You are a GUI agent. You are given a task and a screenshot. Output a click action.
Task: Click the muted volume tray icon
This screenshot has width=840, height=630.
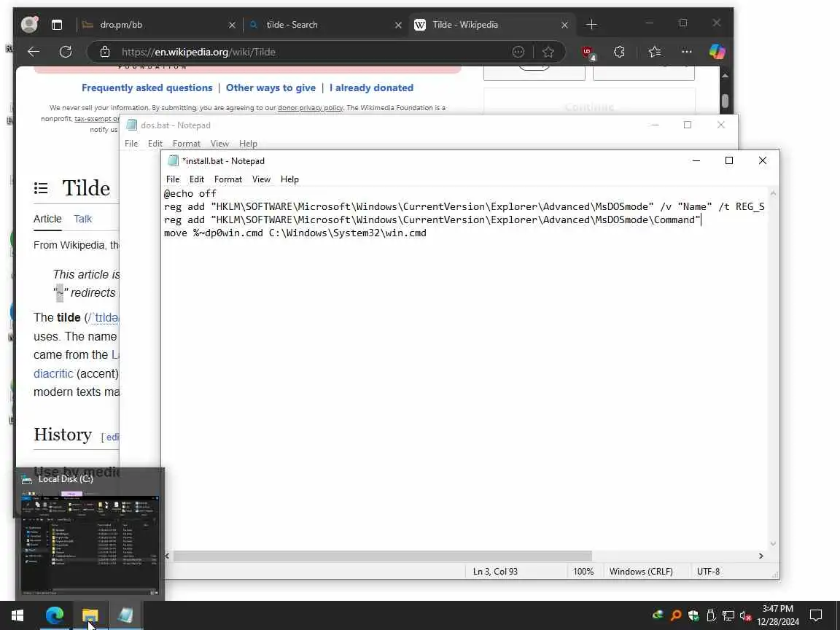(x=745, y=615)
